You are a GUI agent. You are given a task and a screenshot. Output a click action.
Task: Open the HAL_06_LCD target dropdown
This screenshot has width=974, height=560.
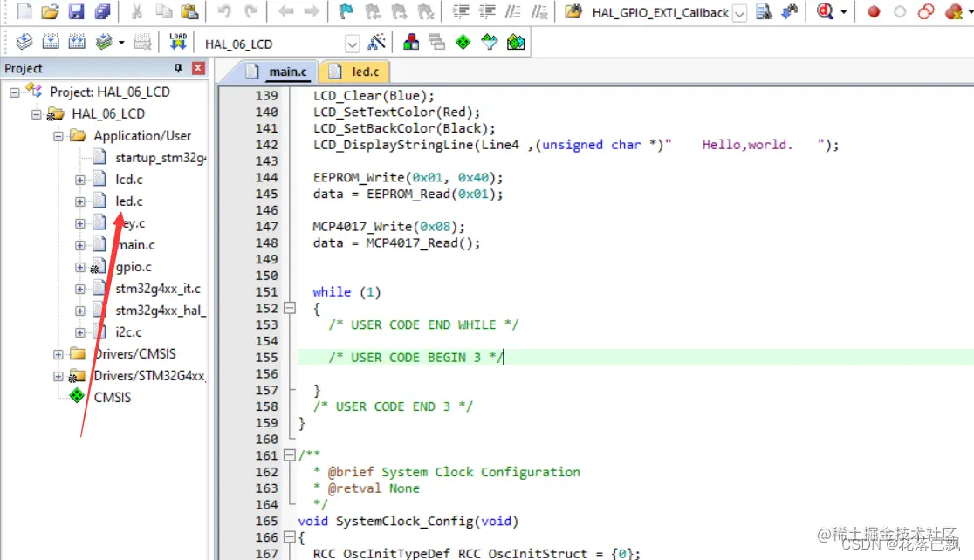point(352,44)
